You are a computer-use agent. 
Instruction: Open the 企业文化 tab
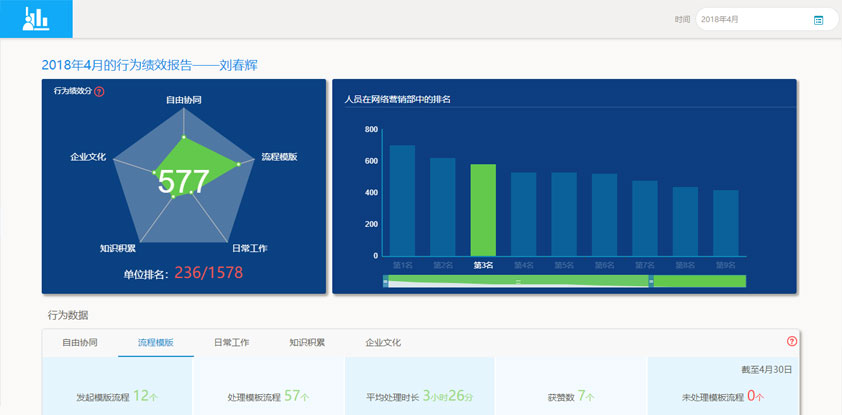tap(383, 343)
